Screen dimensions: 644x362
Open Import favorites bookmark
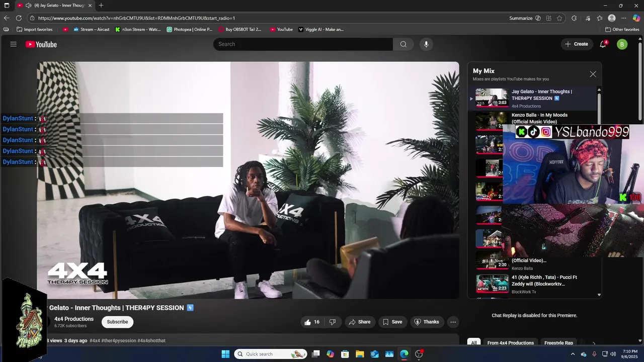pos(35,29)
